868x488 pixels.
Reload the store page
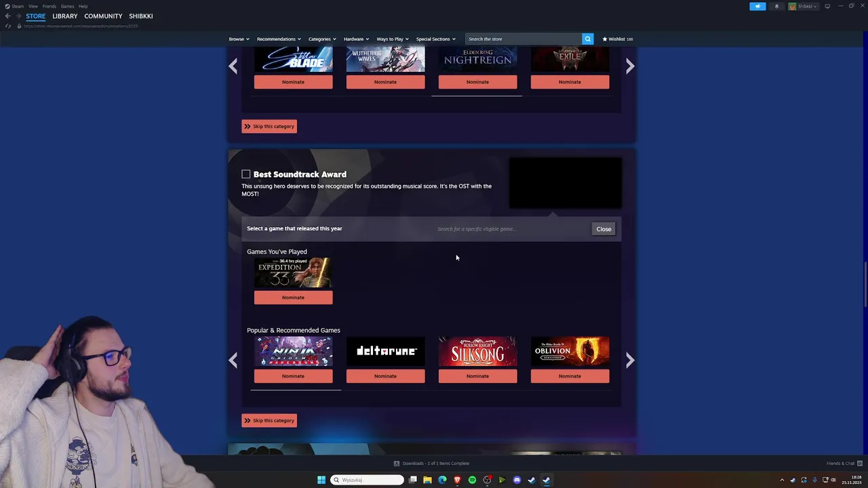[8, 26]
